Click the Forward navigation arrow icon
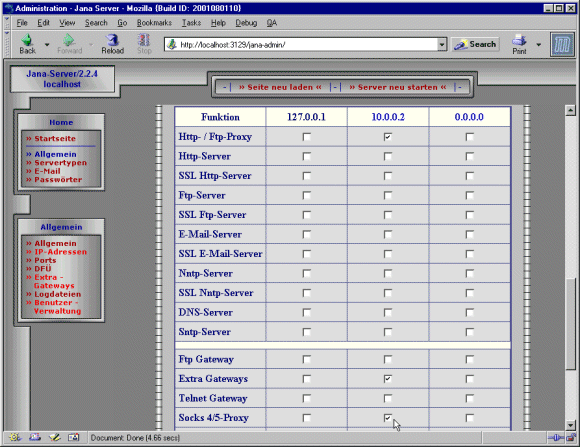 point(69,40)
